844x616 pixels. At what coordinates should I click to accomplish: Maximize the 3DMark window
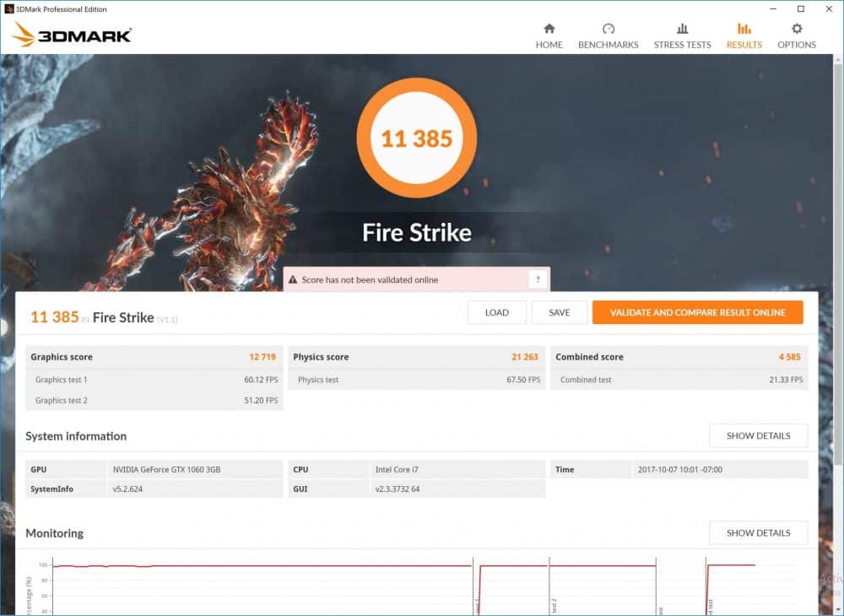[801, 8]
